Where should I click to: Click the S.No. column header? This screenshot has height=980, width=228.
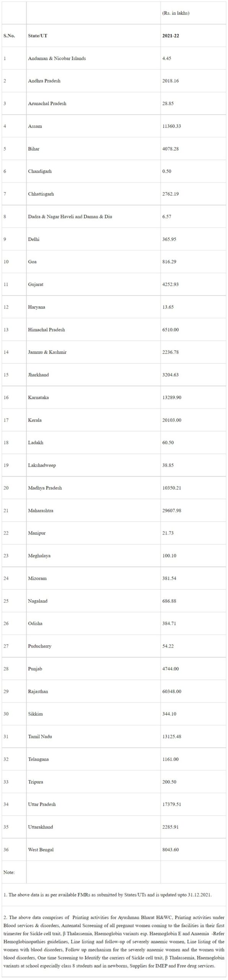tap(9, 36)
